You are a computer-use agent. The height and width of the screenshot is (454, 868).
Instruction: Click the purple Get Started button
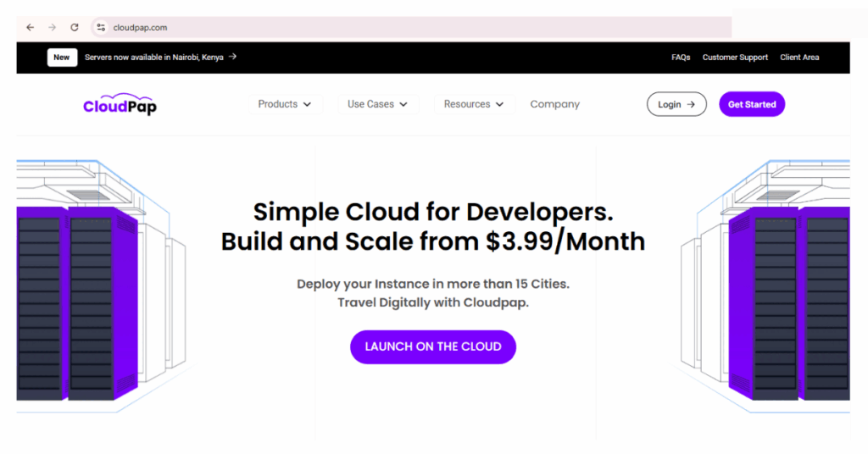pyautogui.click(x=752, y=104)
